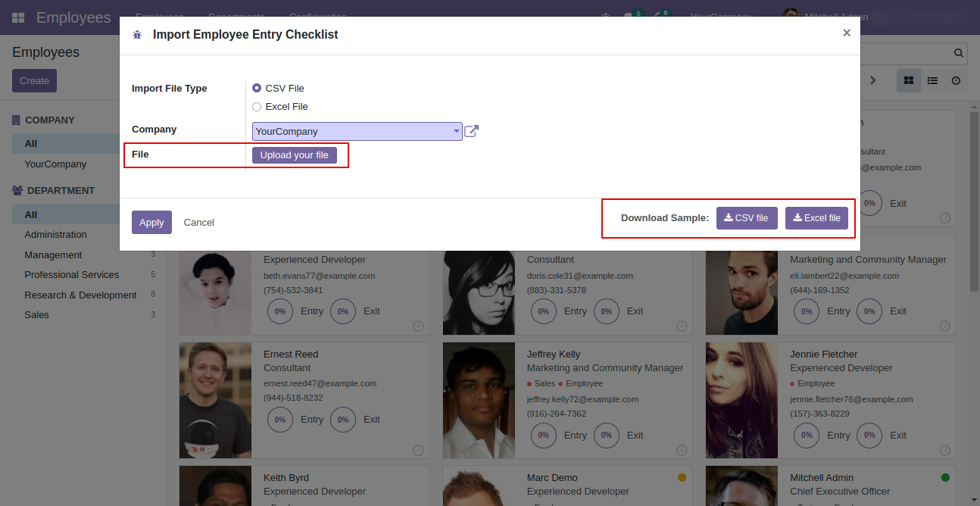Switch to list view icon
The height and width of the screenshot is (506, 980).
(x=932, y=80)
